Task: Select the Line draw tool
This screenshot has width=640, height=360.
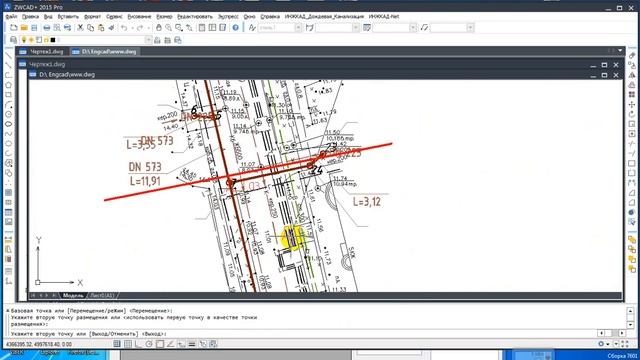Action: tap(8, 55)
